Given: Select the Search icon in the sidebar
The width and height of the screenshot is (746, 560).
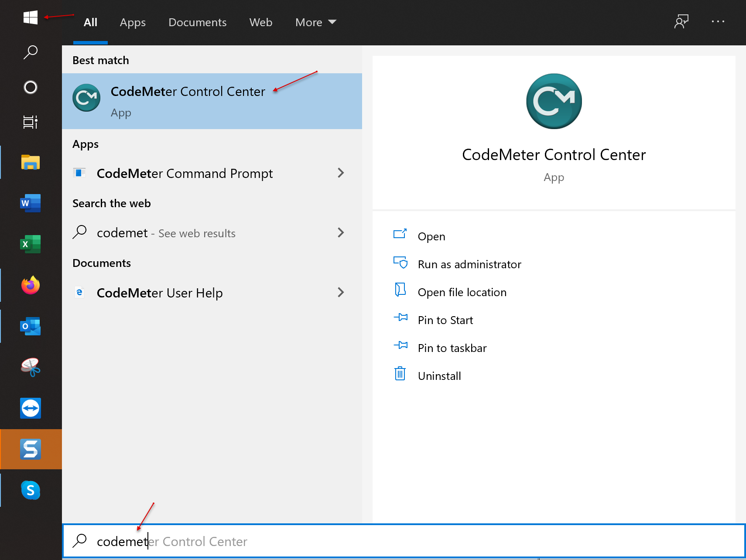Looking at the screenshot, I should (30, 51).
